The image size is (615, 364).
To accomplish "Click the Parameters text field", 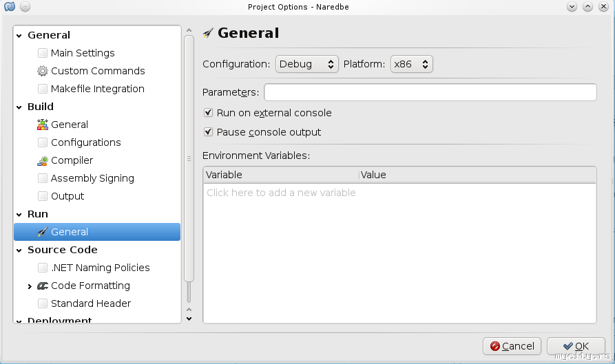I will point(430,92).
